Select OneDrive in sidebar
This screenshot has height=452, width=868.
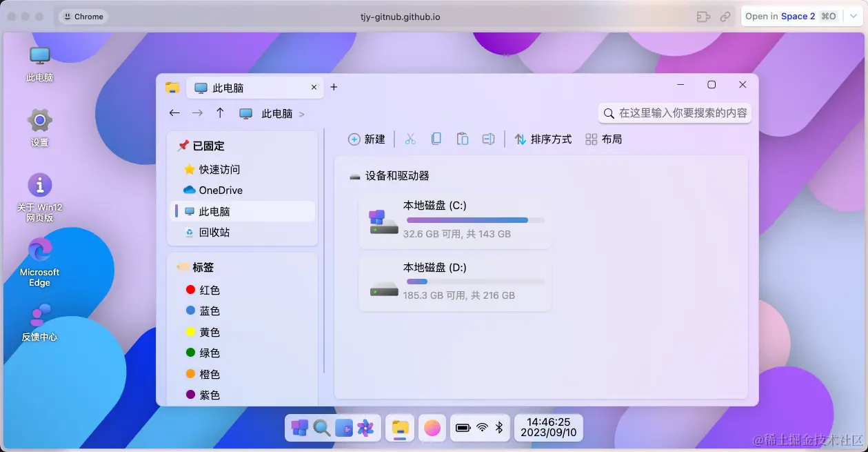point(243,190)
